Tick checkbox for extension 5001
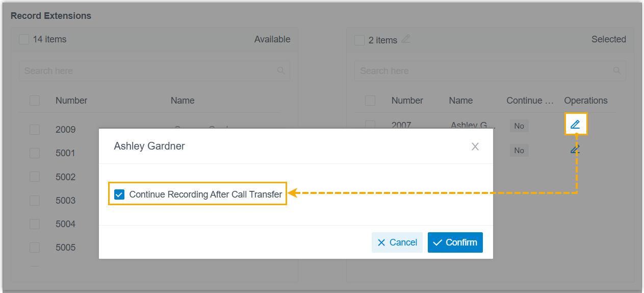Viewport: 644px width, 293px height. [35, 153]
